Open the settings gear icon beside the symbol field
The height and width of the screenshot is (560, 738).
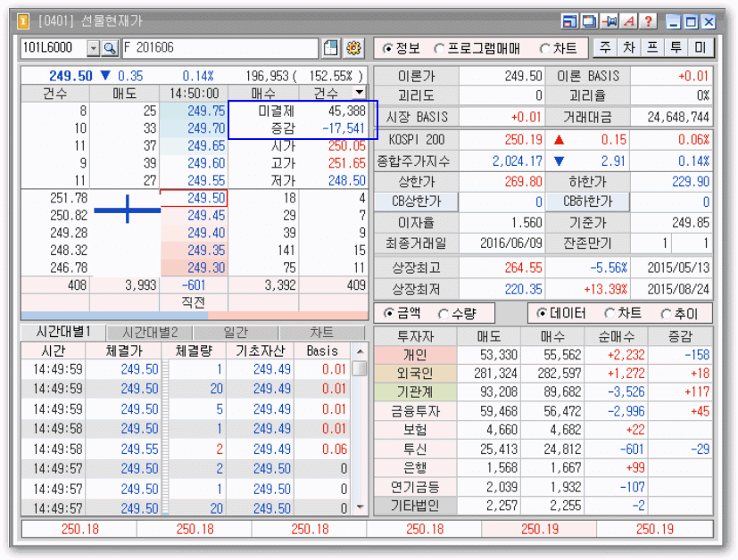[354, 47]
